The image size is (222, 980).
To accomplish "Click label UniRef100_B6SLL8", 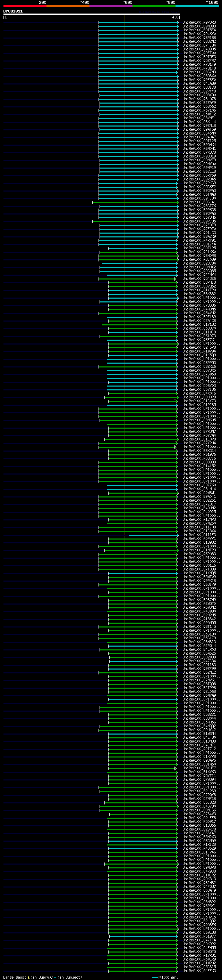I will [199, 172].
